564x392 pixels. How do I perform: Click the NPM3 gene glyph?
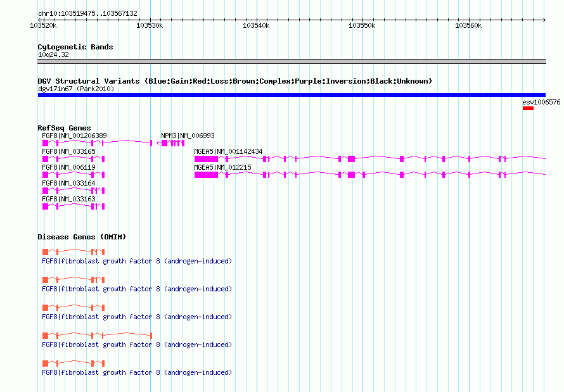point(171,143)
